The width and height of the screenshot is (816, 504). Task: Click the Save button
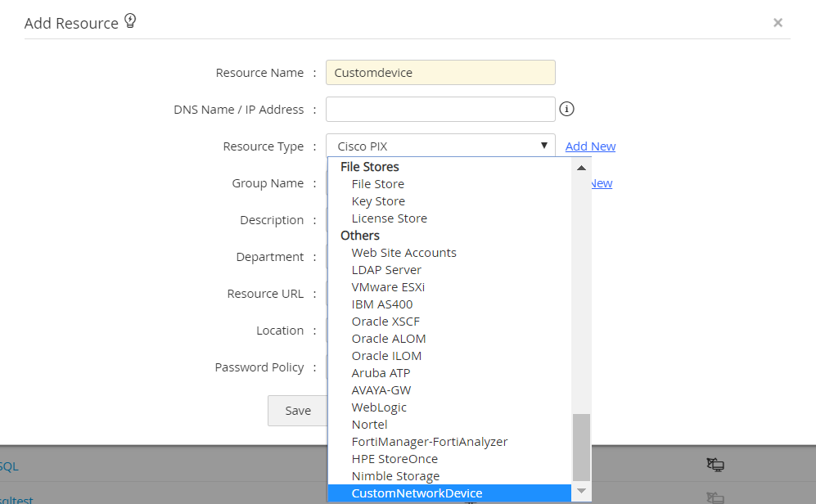[298, 411]
